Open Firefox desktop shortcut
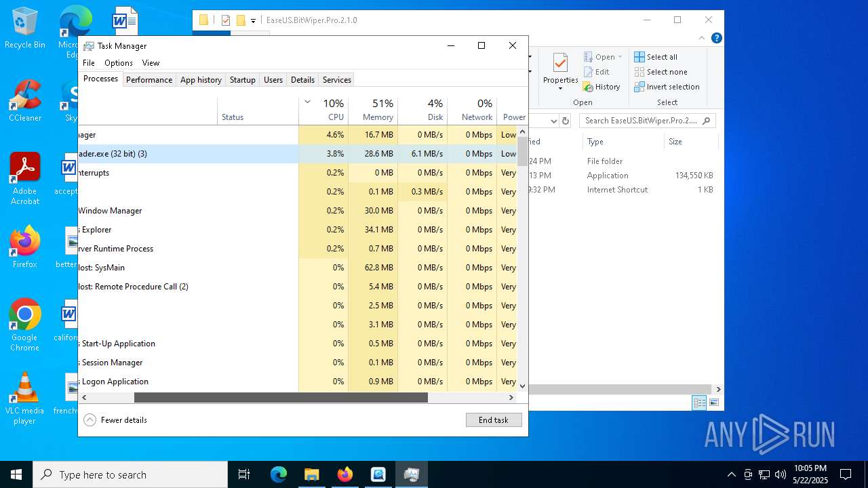The width and height of the screenshot is (868, 488). coord(24,247)
